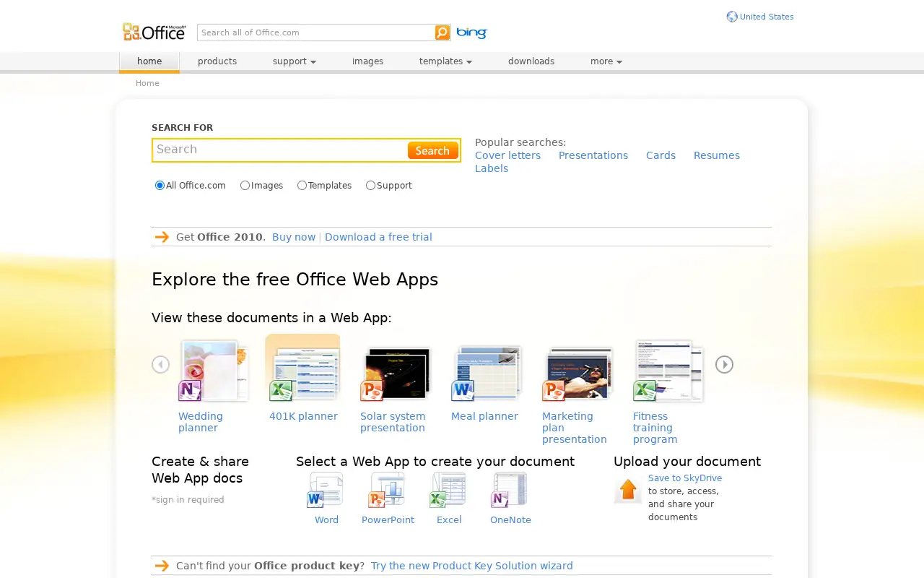
Task: Click the main Search input field
Action: coord(280,150)
